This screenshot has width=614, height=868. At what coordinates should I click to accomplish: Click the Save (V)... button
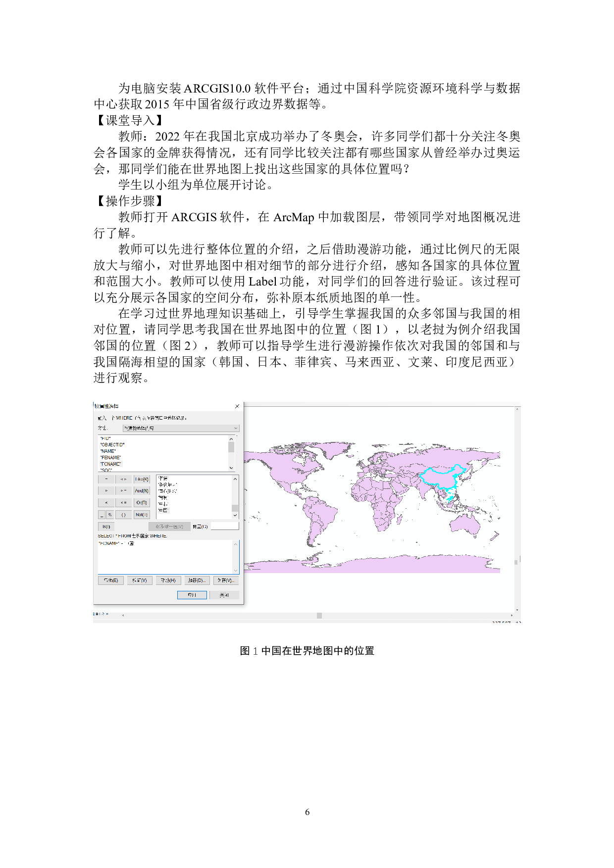tap(226, 580)
